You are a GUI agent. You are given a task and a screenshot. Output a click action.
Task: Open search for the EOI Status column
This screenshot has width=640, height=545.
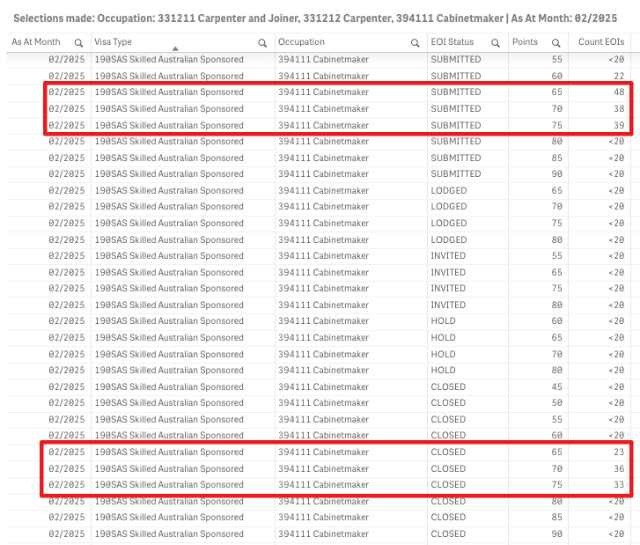496,43
